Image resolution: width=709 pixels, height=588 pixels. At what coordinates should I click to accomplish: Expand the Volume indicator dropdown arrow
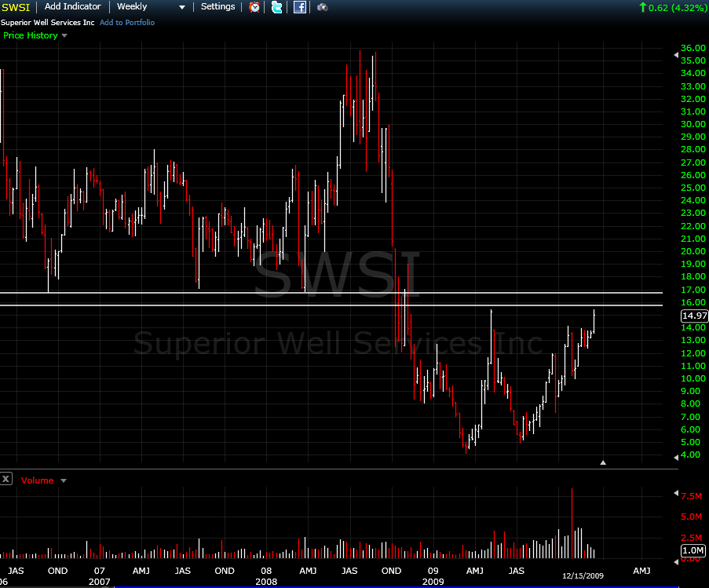[x=64, y=481]
